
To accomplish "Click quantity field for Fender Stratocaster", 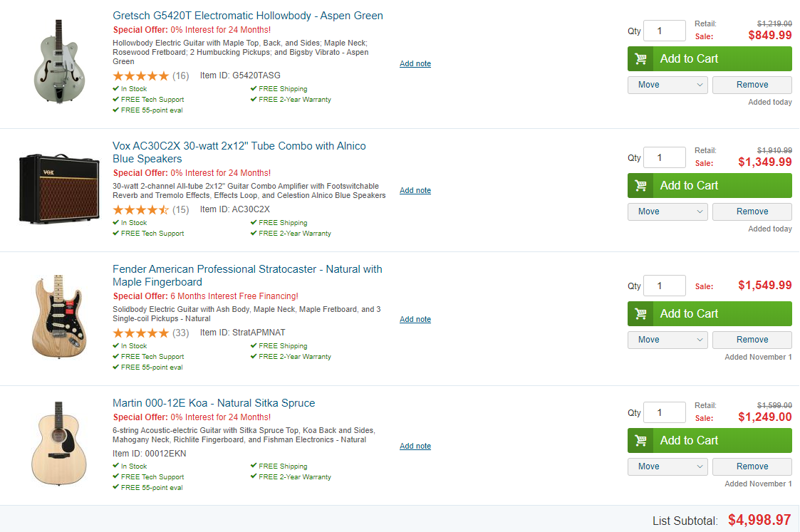I will point(664,286).
